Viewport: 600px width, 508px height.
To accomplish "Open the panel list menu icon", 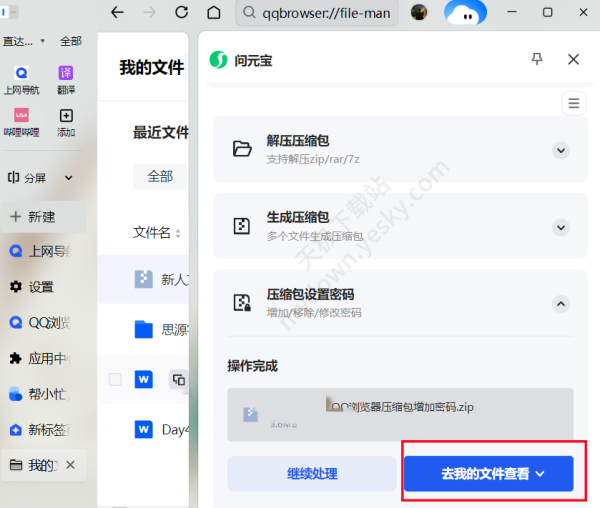I will pyautogui.click(x=573, y=103).
